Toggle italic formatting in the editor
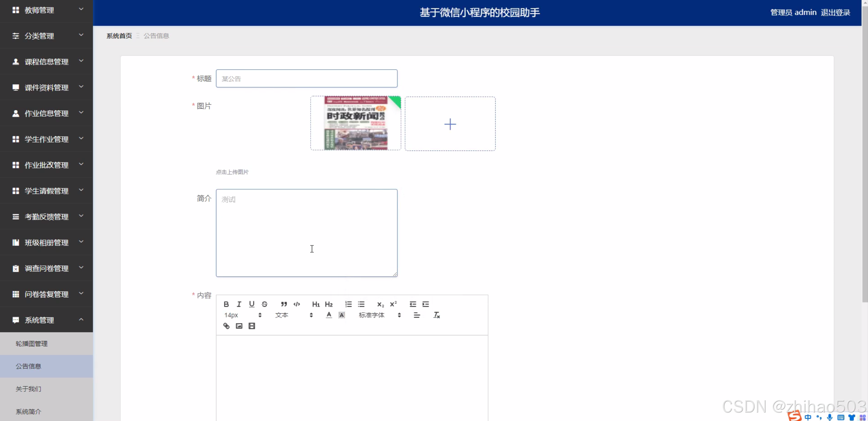The height and width of the screenshot is (421, 868). [x=239, y=304]
